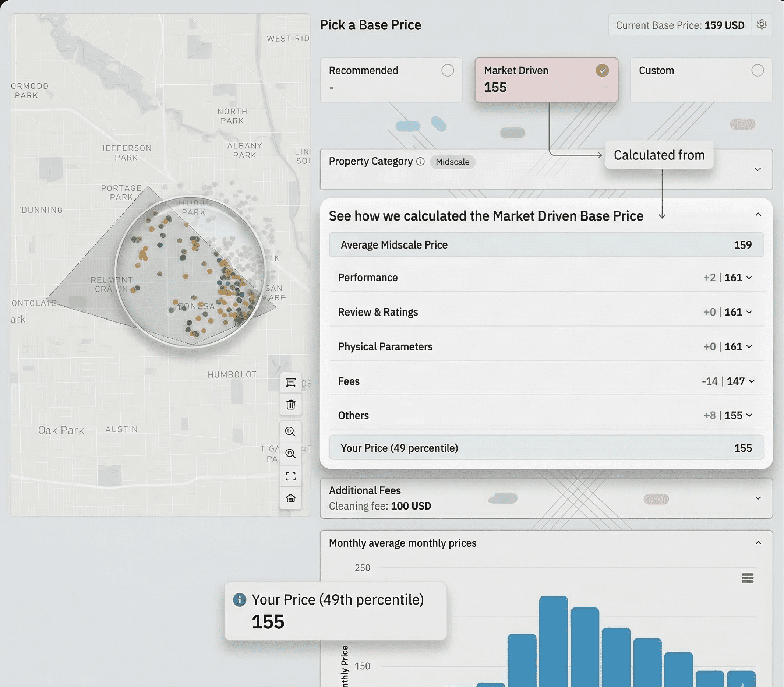
Task: Select the Custom base price option
Action: [x=757, y=71]
